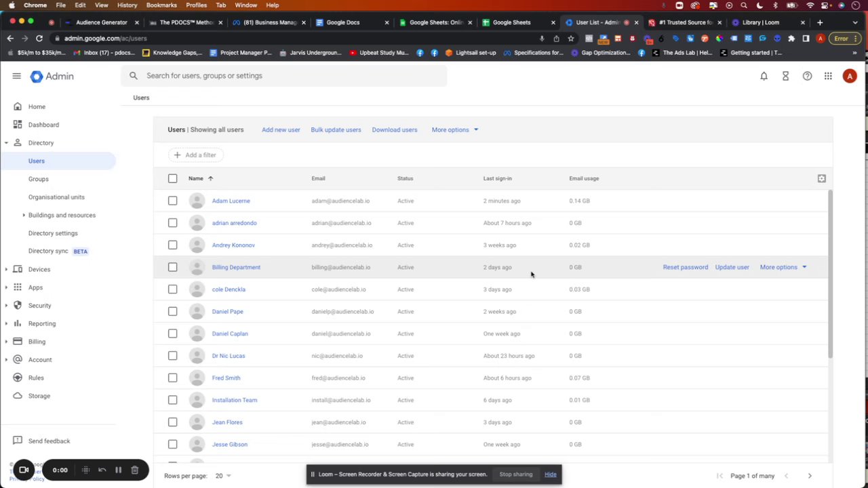Viewport: 868px width, 488px height.
Task: Tick checkbox for Dr Nic Lucas
Action: pyautogui.click(x=172, y=356)
